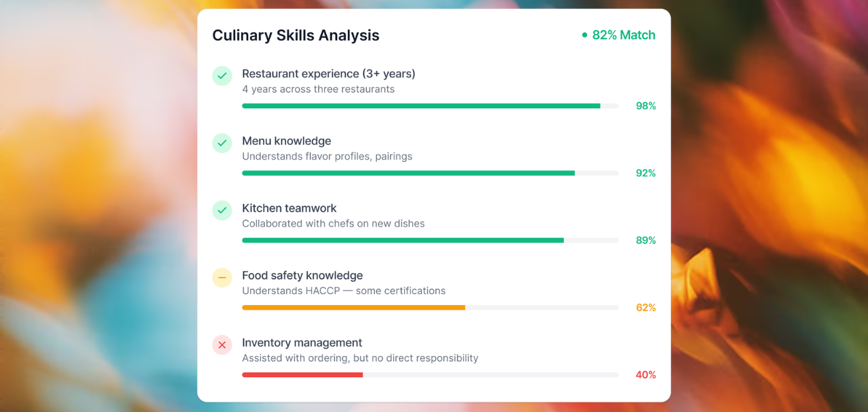Click the 40% progress bar for Inventory management
Viewport: 868px width, 412px height.
click(430, 375)
